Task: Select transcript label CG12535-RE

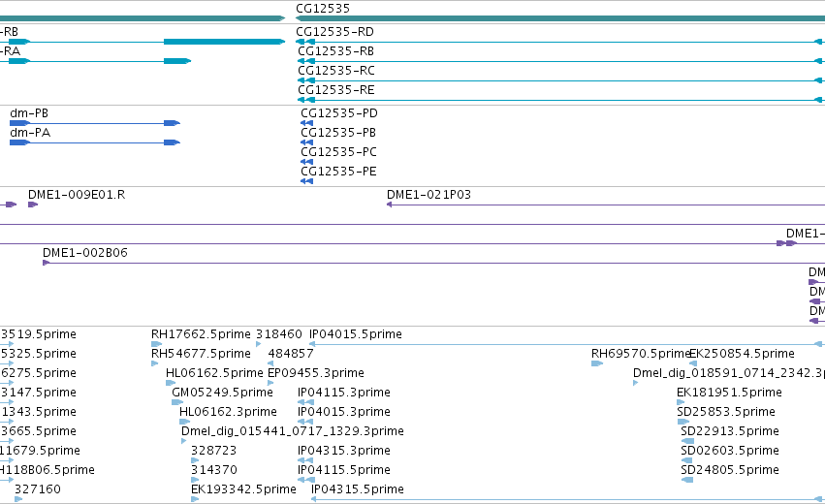Action: [x=336, y=90]
